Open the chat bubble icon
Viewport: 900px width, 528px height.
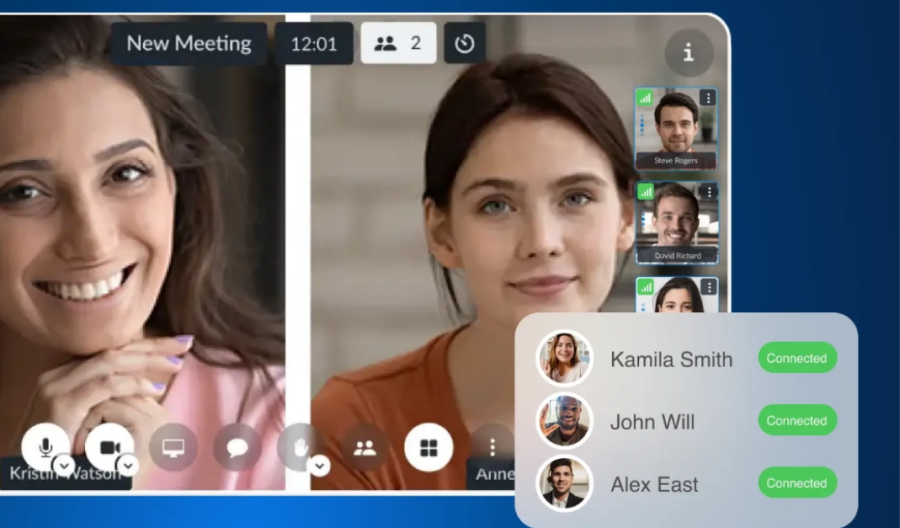click(237, 447)
